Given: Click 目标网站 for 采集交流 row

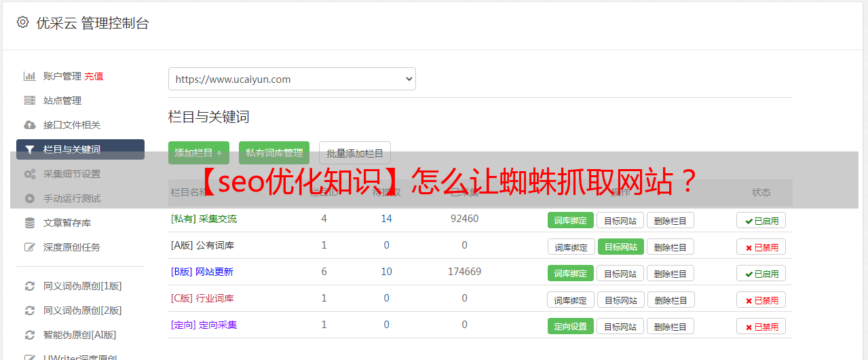Looking at the screenshot, I should [620, 220].
